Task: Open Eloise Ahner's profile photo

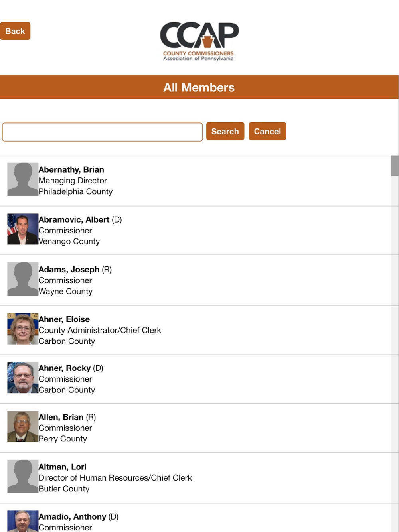Action: pyautogui.click(x=23, y=329)
